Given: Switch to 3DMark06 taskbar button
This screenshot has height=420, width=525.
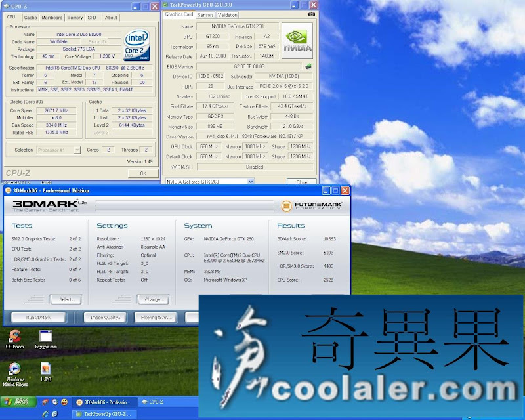Looking at the screenshot, I should click(x=104, y=402).
